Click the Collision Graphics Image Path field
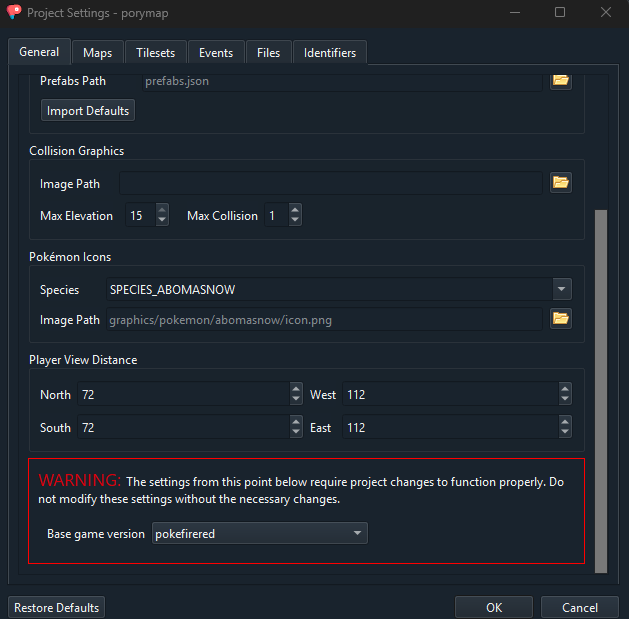 [330, 183]
